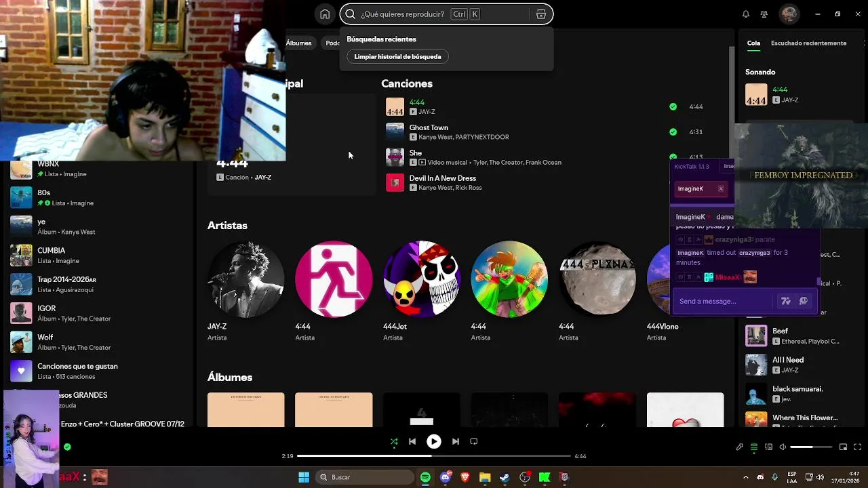Click the Spotify icon in taskbar
Image resolution: width=868 pixels, height=488 pixels.
point(425,477)
